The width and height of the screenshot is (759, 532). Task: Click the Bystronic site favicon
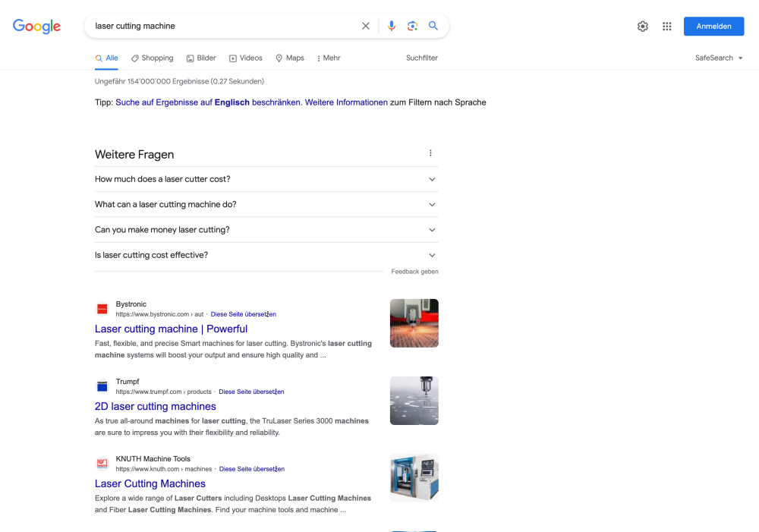click(x=102, y=309)
